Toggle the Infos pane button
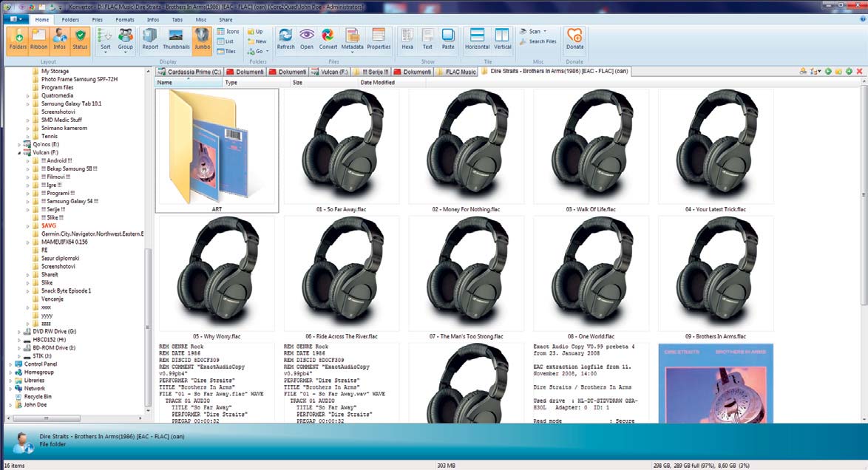Image resolution: width=868 pixels, height=470 pixels. 59,41
